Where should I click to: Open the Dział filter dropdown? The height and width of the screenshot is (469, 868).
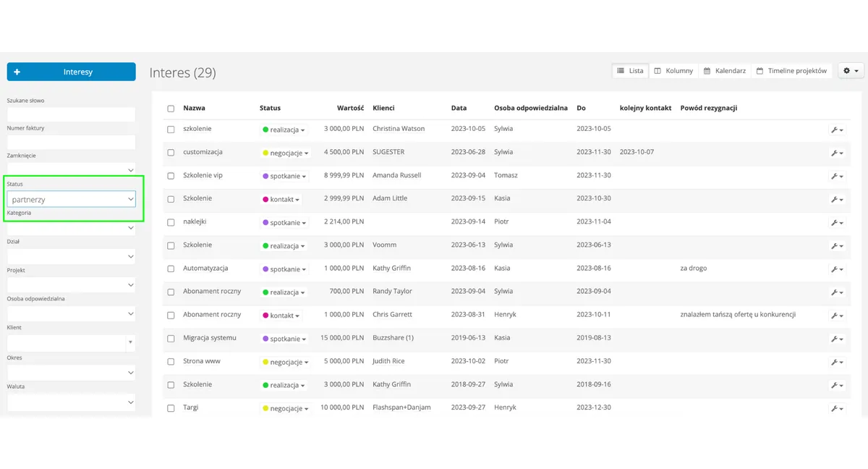point(72,256)
